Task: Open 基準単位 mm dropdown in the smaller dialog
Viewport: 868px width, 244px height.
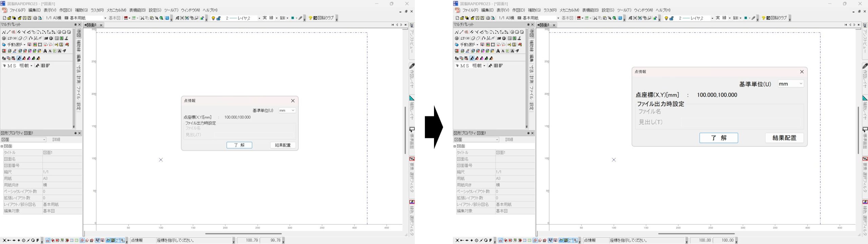Action: [287, 110]
